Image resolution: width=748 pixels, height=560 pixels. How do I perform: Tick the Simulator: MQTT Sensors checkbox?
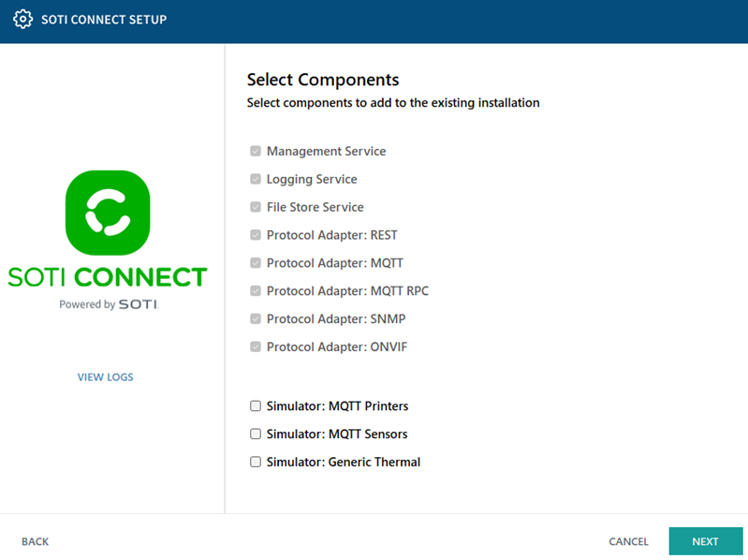256,435
